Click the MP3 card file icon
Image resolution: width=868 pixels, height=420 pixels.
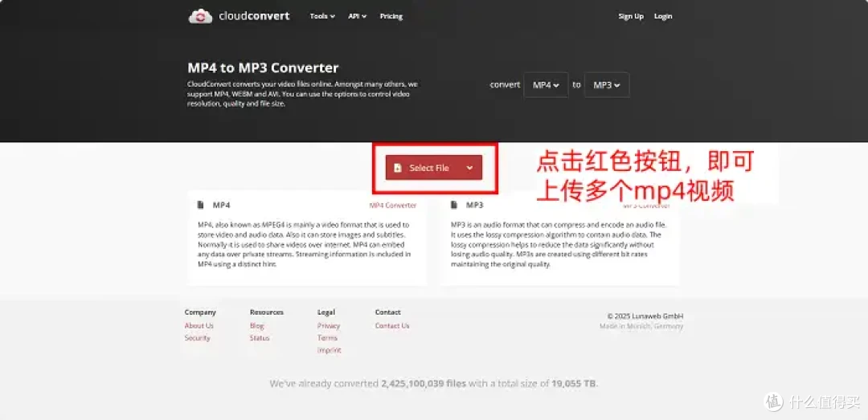454,205
